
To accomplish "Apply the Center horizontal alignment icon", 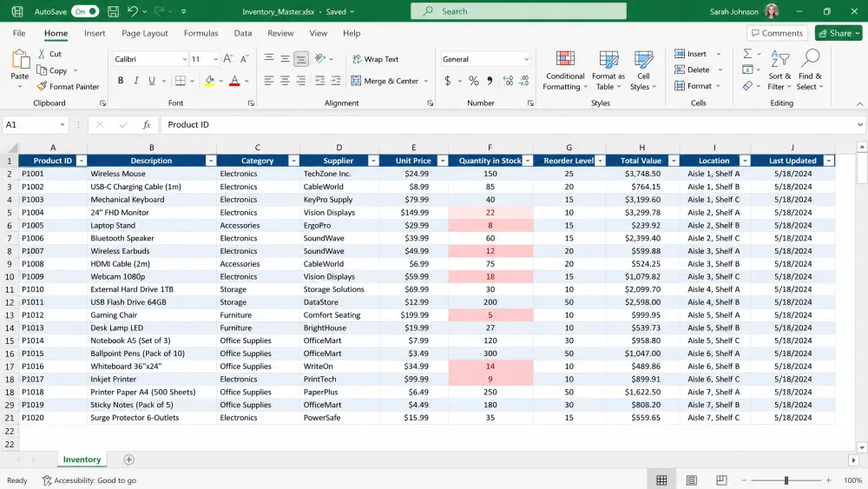I will pos(285,81).
